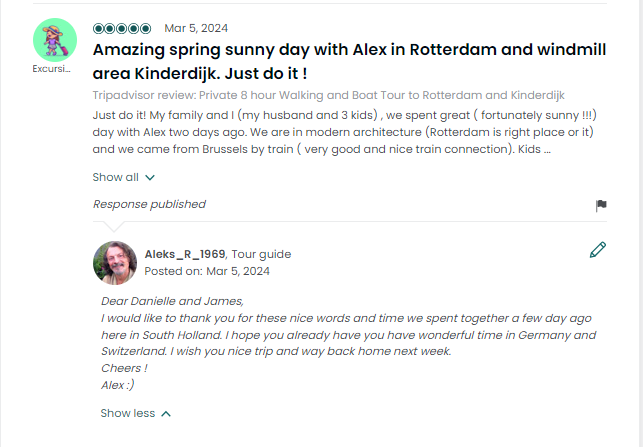Click the up chevron beside Show less
Image resolution: width=643 pixels, height=447 pixels.
pyautogui.click(x=166, y=413)
